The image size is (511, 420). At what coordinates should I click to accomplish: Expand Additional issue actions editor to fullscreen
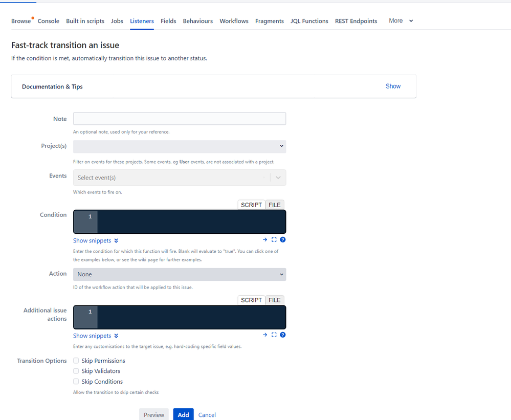click(274, 335)
